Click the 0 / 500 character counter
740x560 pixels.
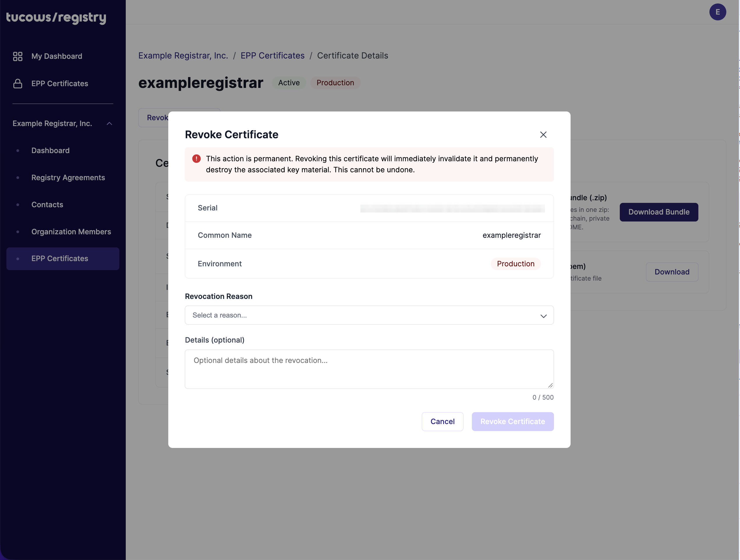point(543,397)
